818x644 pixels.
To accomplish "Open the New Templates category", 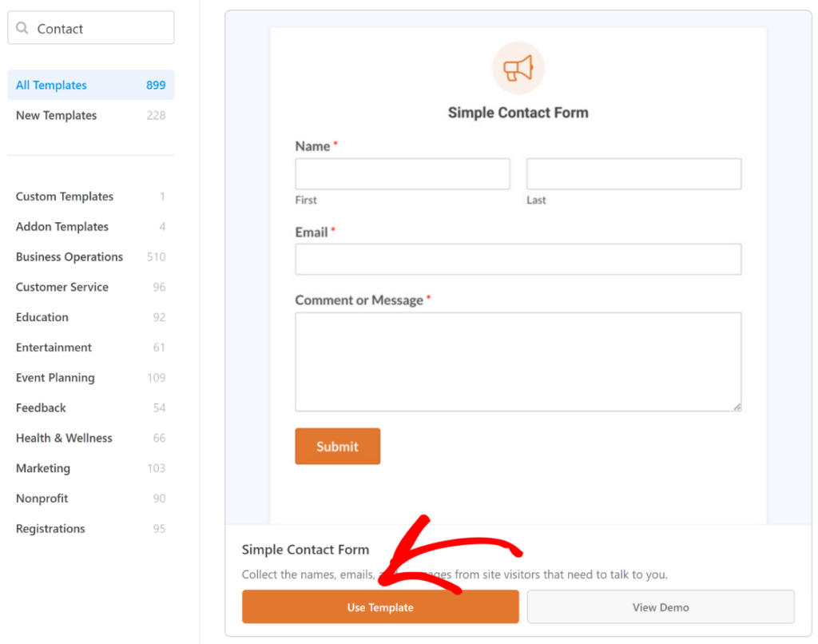I will coord(56,115).
